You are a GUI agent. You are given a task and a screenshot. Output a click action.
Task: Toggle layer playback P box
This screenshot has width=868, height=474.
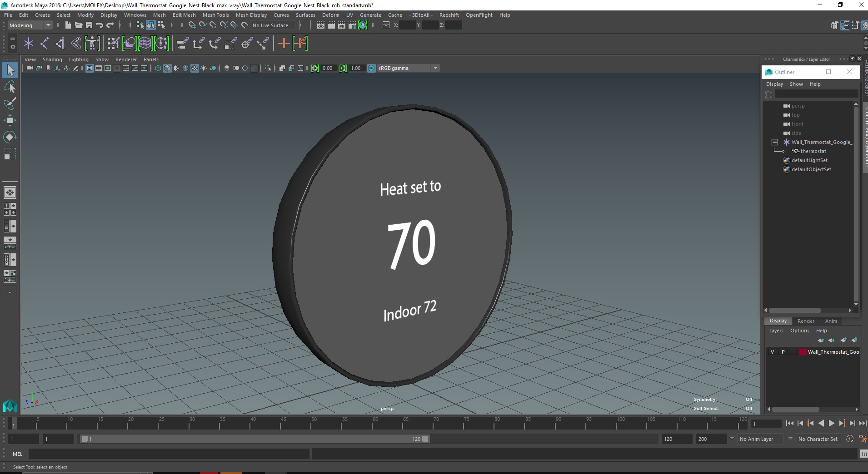(783, 352)
